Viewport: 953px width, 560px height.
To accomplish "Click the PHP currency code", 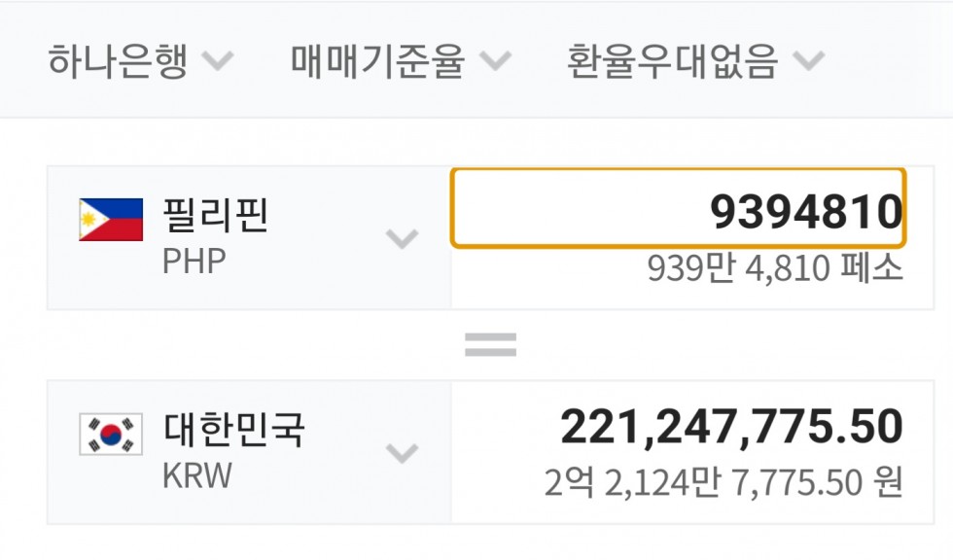I will (194, 262).
